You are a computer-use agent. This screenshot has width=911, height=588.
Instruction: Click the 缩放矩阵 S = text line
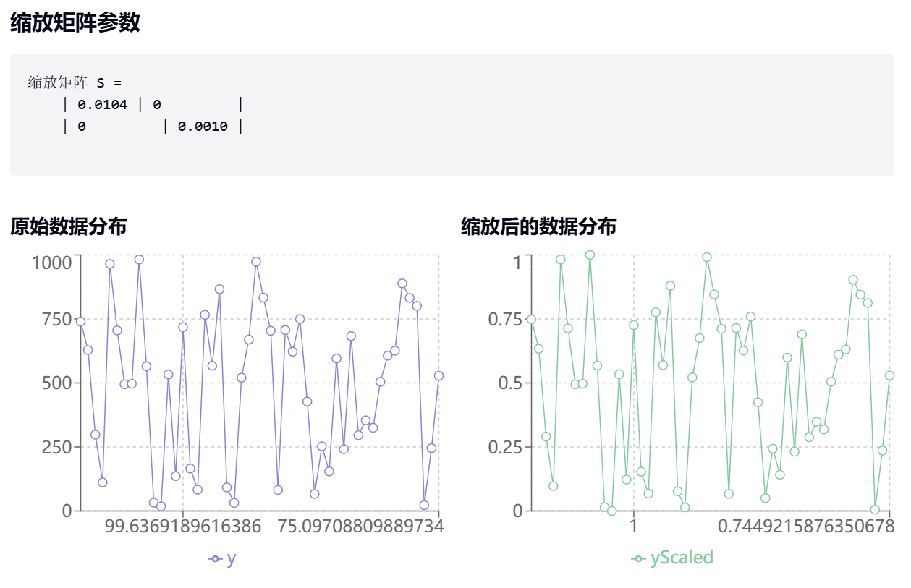pyautogui.click(x=75, y=82)
